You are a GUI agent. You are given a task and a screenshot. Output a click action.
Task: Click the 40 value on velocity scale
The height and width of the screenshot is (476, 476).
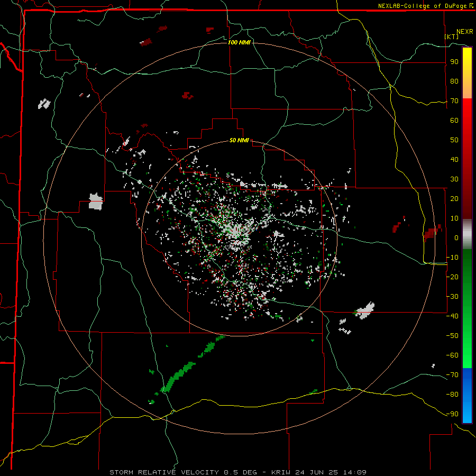(x=454, y=159)
